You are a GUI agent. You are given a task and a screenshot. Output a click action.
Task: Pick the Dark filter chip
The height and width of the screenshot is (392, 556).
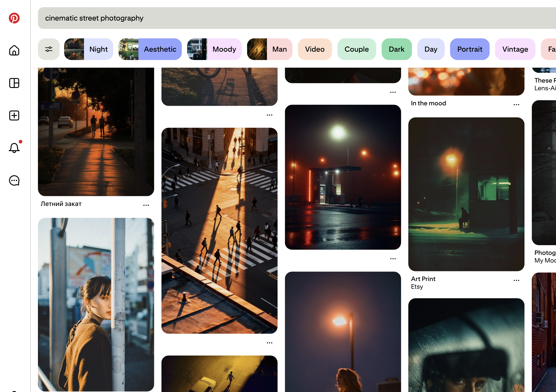pyautogui.click(x=397, y=49)
